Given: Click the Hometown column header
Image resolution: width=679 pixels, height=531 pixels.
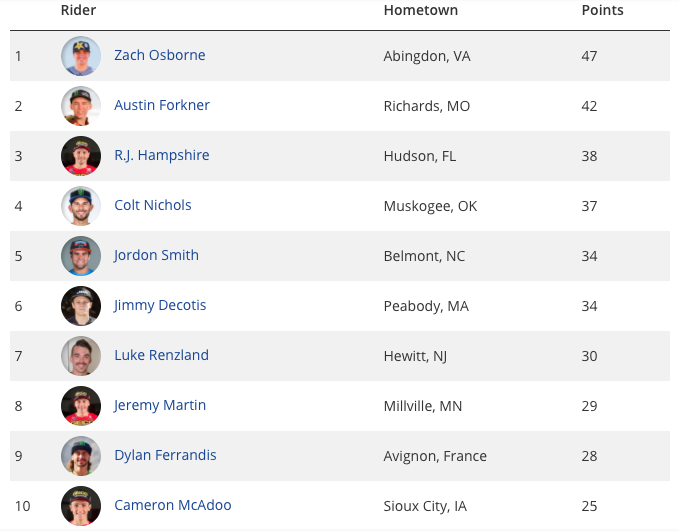Looking at the screenshot, I should click(x=420, y=10).
